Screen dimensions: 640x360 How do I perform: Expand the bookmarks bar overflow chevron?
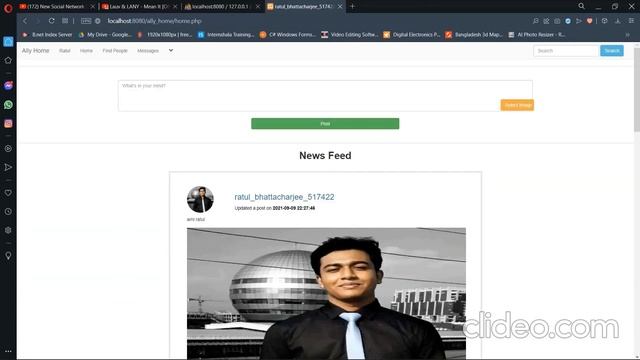[628, 35]
